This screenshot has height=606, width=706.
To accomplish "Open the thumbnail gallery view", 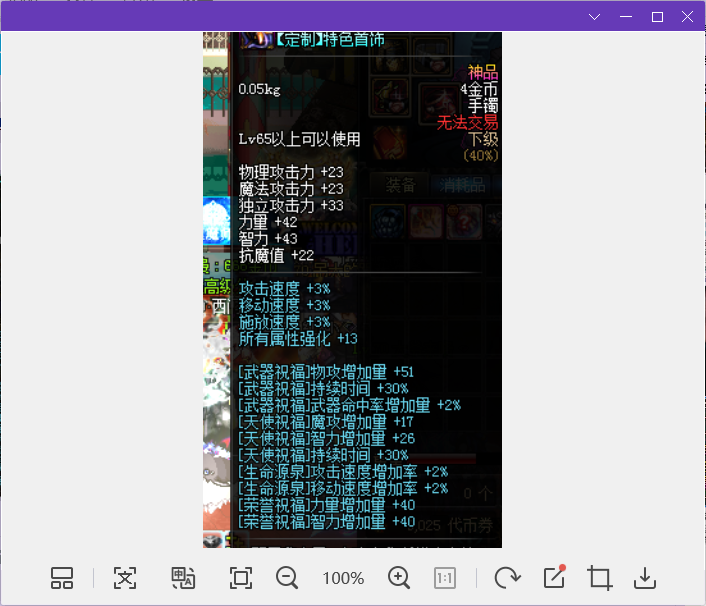I will [62, 578].
